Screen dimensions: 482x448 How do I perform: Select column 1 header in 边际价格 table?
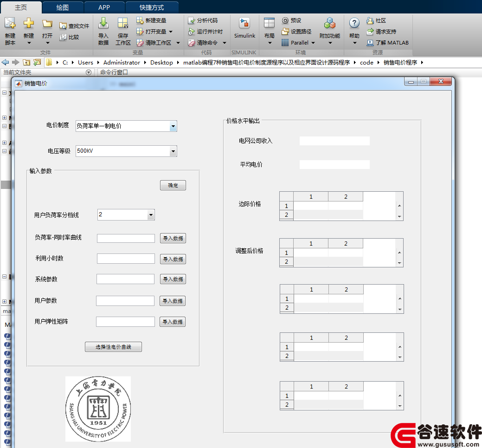pos(311,197)
